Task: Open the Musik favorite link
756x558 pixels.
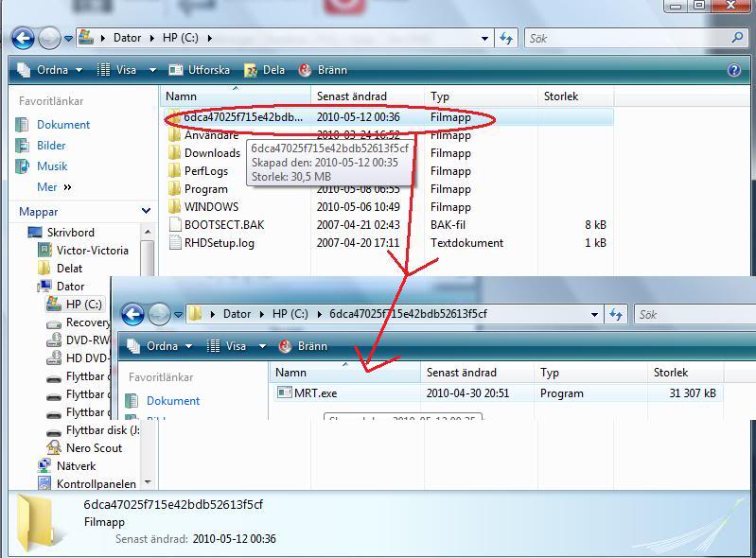Action: (51, 166)
